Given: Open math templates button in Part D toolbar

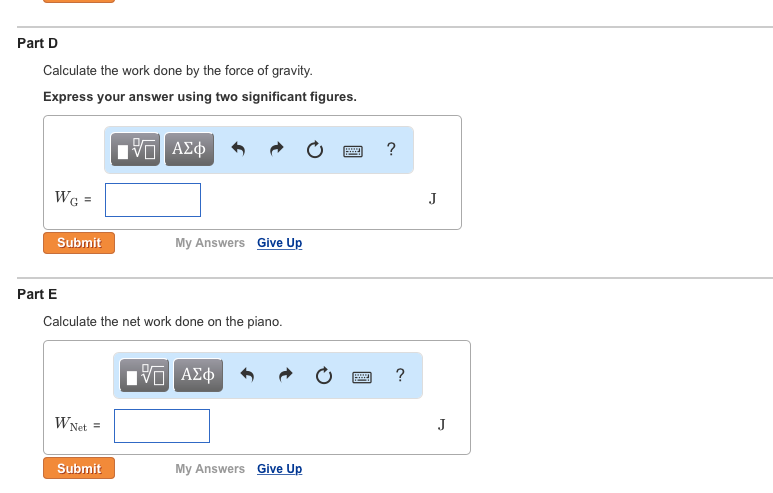Looking at the screenshot, I should 136,149.
